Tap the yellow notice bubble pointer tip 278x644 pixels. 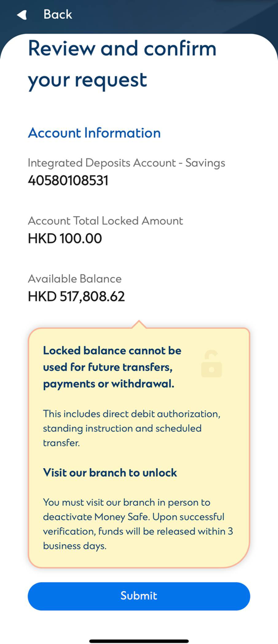(x=139, y=323)
